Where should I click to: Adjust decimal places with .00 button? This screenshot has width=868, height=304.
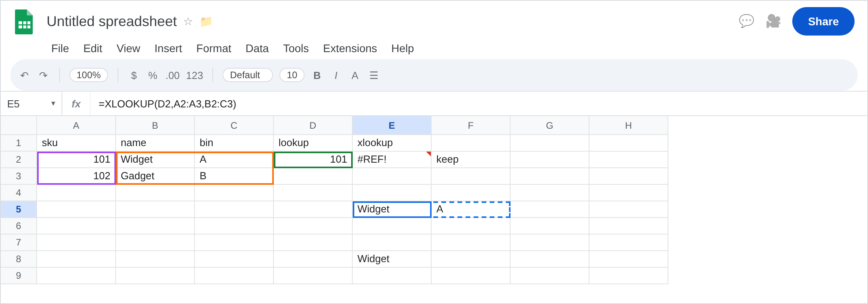point(172,75)
